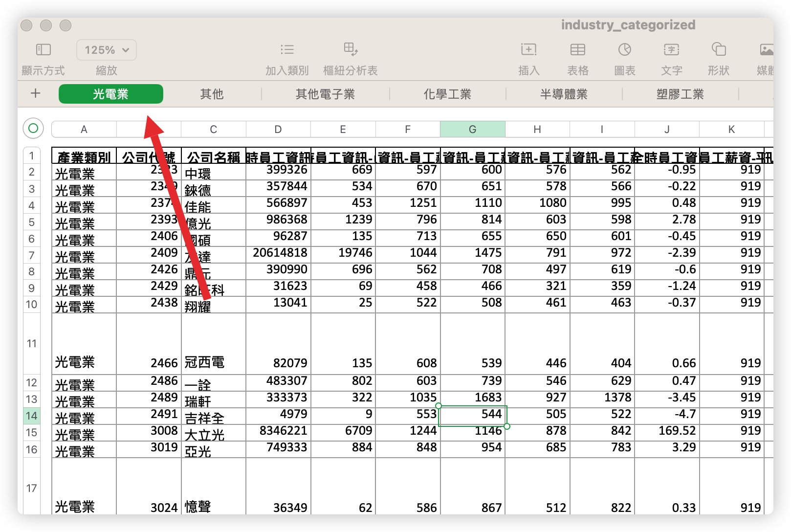
Task: Click company code cell 3019
Action: coord(149,449)
